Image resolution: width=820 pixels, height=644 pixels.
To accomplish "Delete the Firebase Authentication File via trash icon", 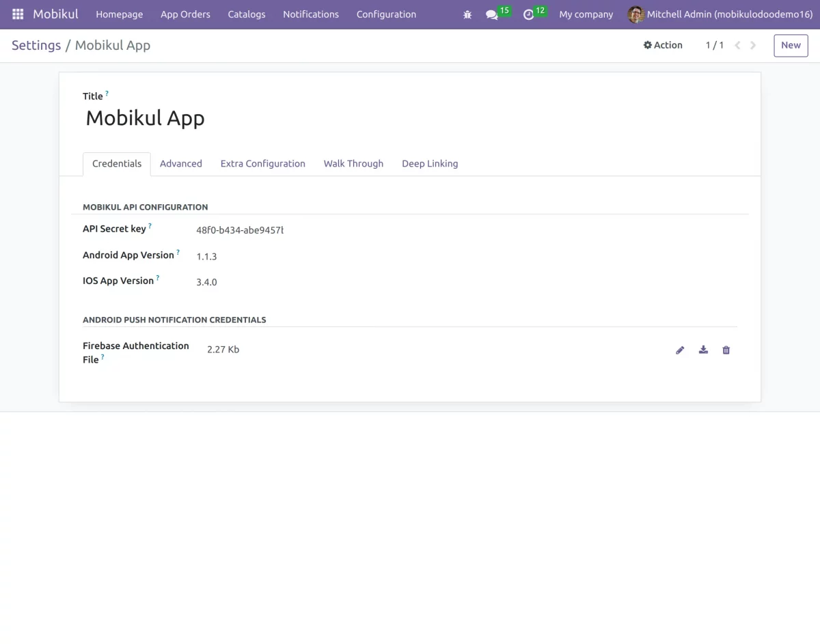I will point(726,350).
